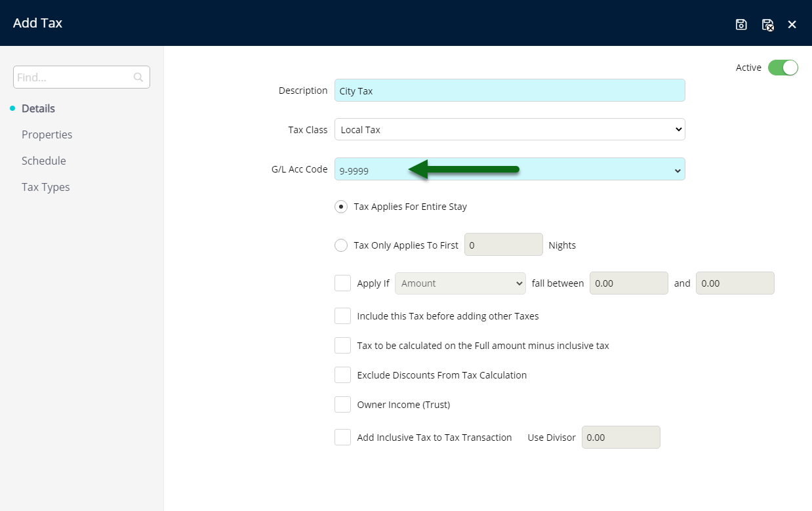Enable the Apply If checkbox
The image size is (812, 511).
coord(342,283)
